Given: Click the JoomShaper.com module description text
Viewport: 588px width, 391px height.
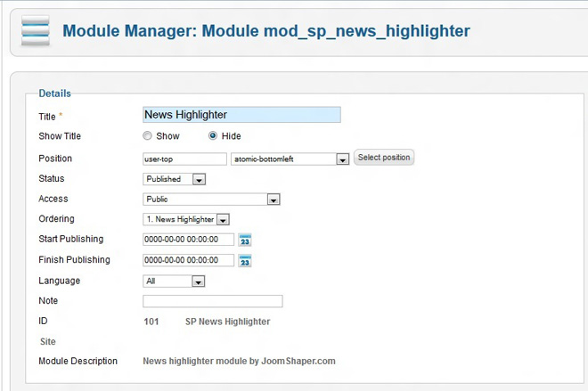Looking at the screenshot, I should [x=239, y=362].
